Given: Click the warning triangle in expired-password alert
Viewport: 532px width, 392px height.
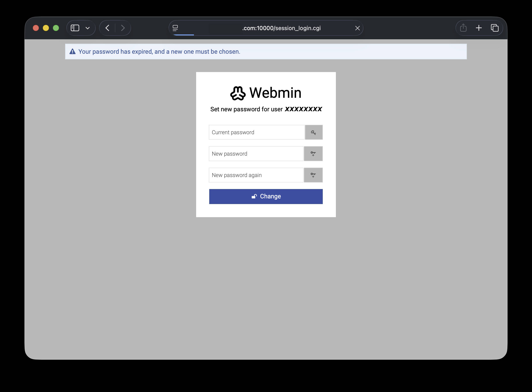Looking at the screenshot, I should [x=73, y=52].
